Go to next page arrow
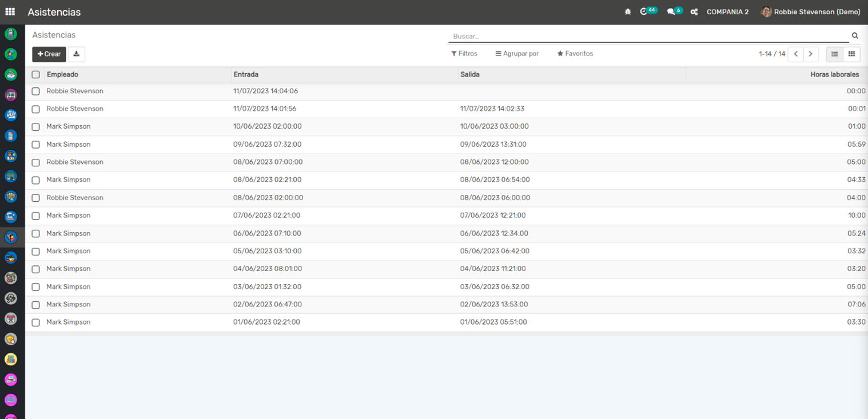 click(x=811, y=54)
